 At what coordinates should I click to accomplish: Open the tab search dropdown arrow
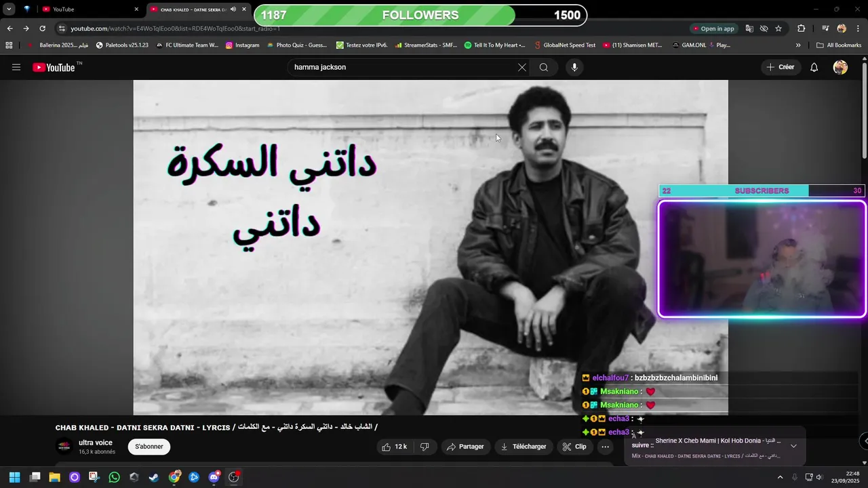tap(9, 9)
